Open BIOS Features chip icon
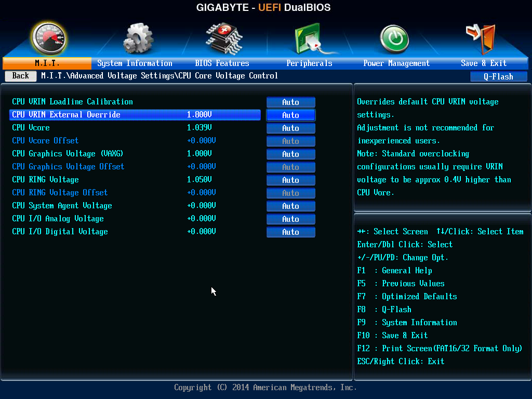Image resolution: width=532 pixels, height=399 pixels. [224, 38]
